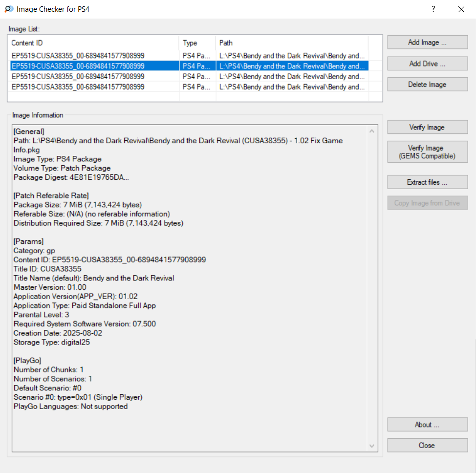Close the window using the title bar X
Viewport: 476px width, 473px height.
tap(461, 9)
